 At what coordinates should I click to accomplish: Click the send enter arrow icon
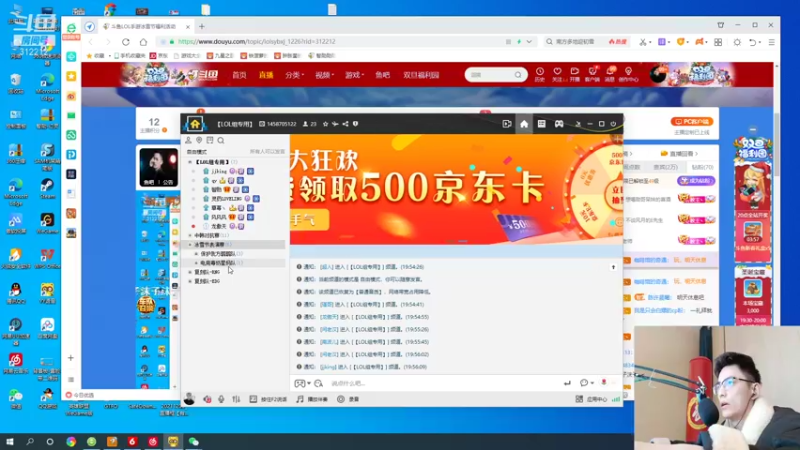click(x=567, y=383)
